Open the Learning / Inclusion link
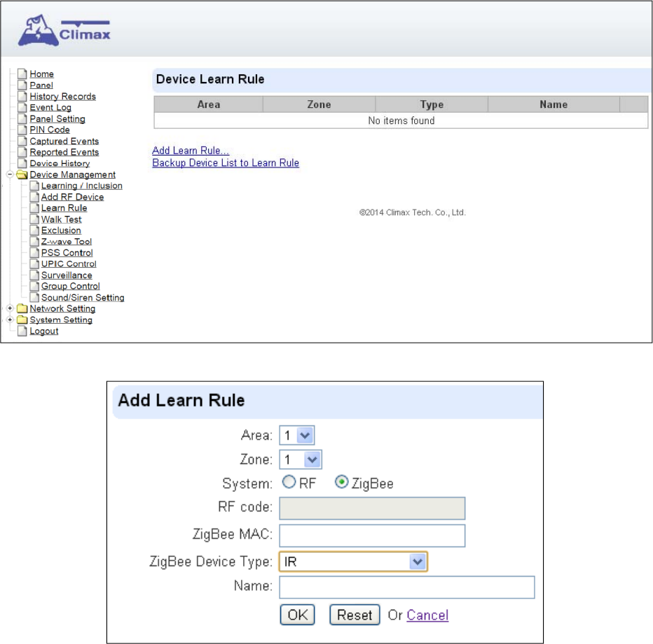The height and width of the screenshot is (644, 653). [81, 186]
